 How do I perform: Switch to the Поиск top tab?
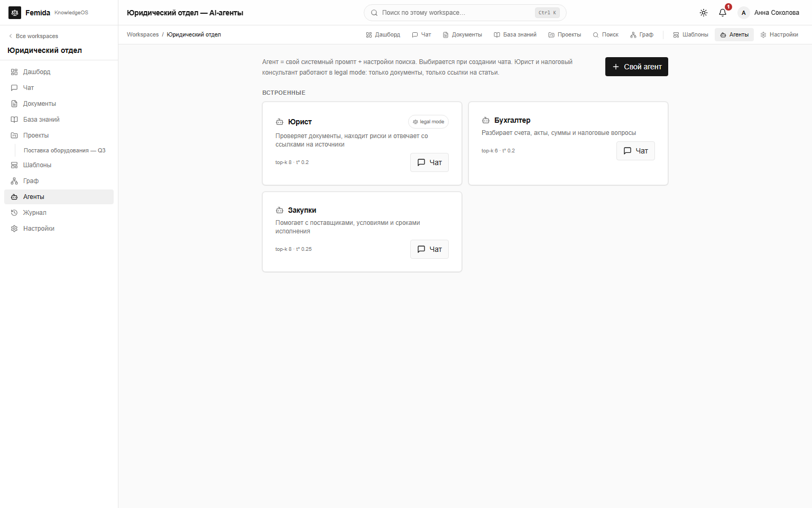click(605, 34)
